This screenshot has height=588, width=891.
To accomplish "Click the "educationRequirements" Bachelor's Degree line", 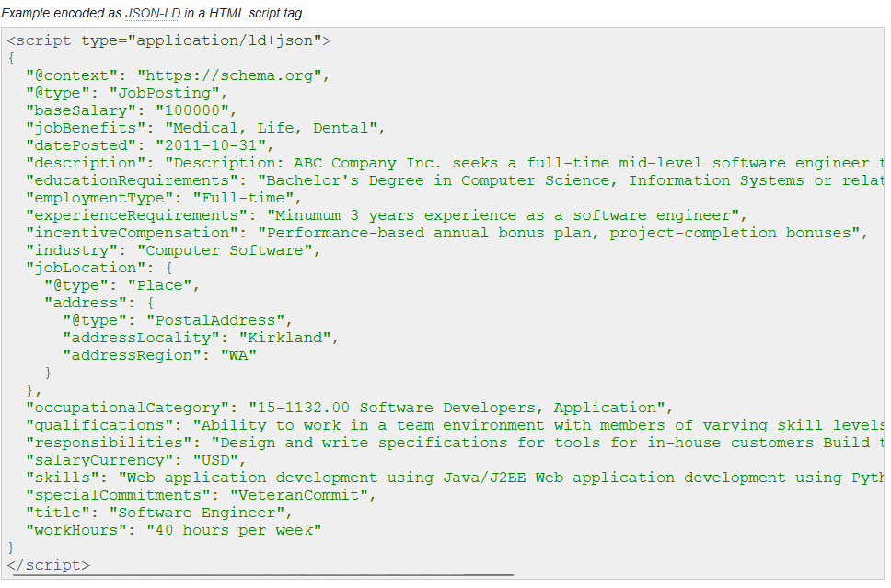I will tap(455, 180).
